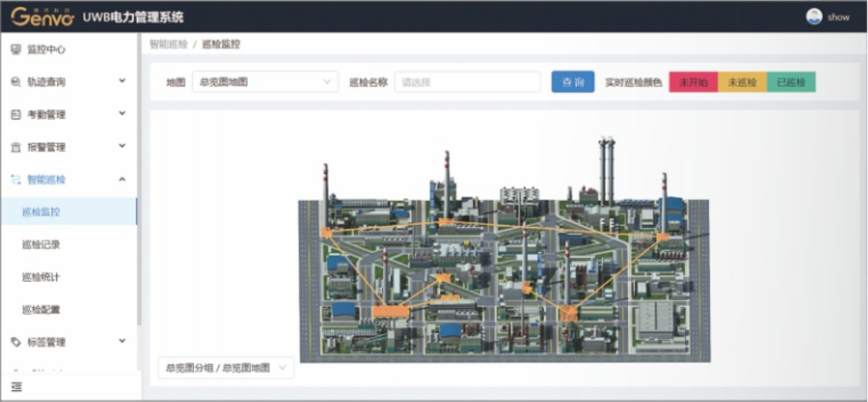
Task: Click 巡检监控 in the breadcrumb
Action: pyautogui.click(x=221, y=44)
